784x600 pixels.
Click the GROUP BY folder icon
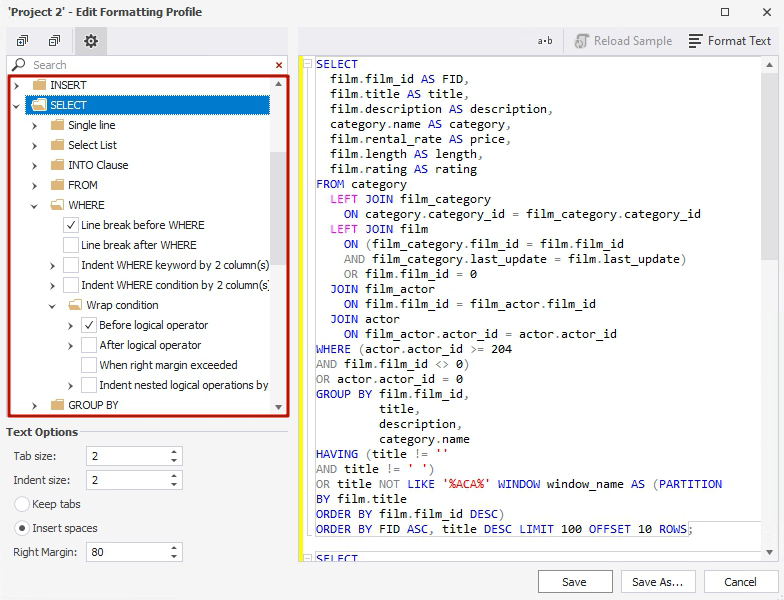pyautogui.click(x=58, y=405)
